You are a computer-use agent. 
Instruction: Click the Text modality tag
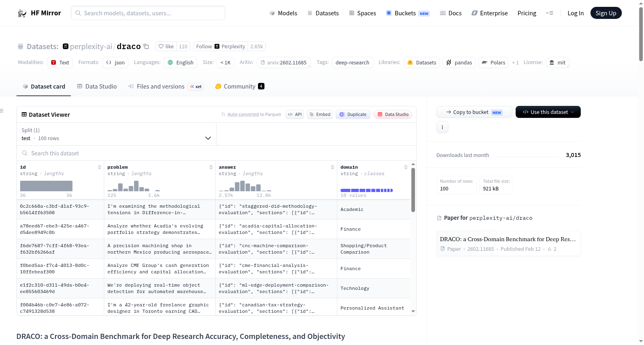pos(60,62)
